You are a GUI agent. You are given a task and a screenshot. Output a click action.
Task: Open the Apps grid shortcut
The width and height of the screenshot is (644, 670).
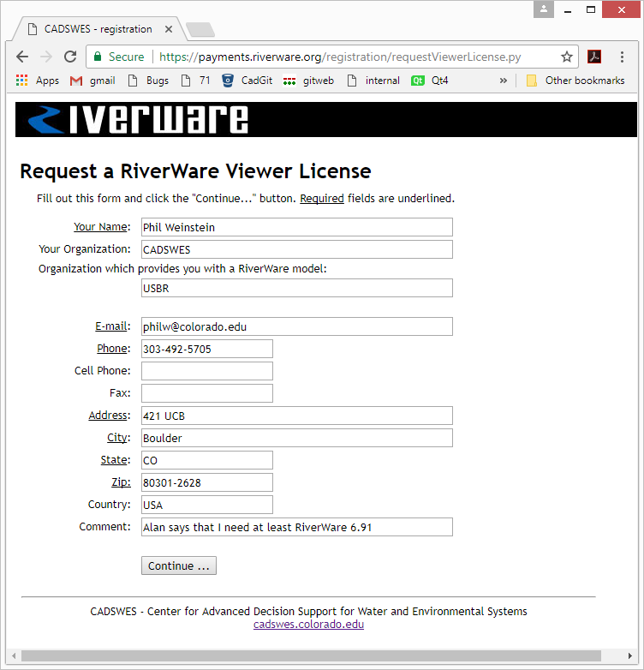[38, 81]
